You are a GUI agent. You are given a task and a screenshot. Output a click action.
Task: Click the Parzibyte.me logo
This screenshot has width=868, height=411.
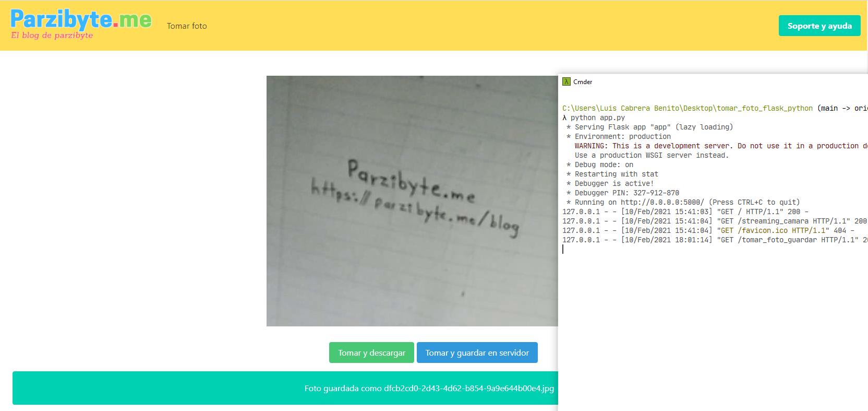coord(81,24)
